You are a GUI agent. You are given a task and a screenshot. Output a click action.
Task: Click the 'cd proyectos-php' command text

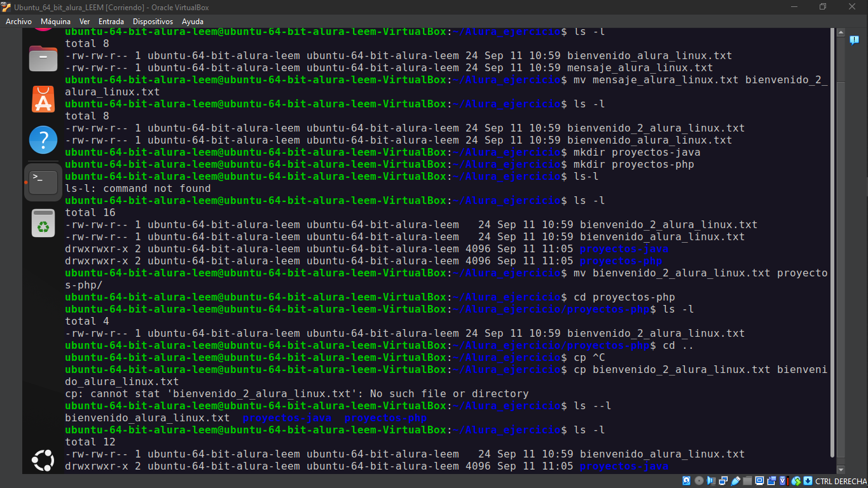[x=624, y=297]
